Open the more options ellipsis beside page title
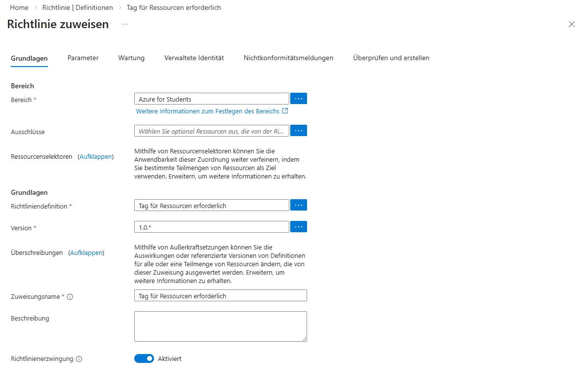Image resolution: width=584 pixels, height=392 pixels. [125, 24]
